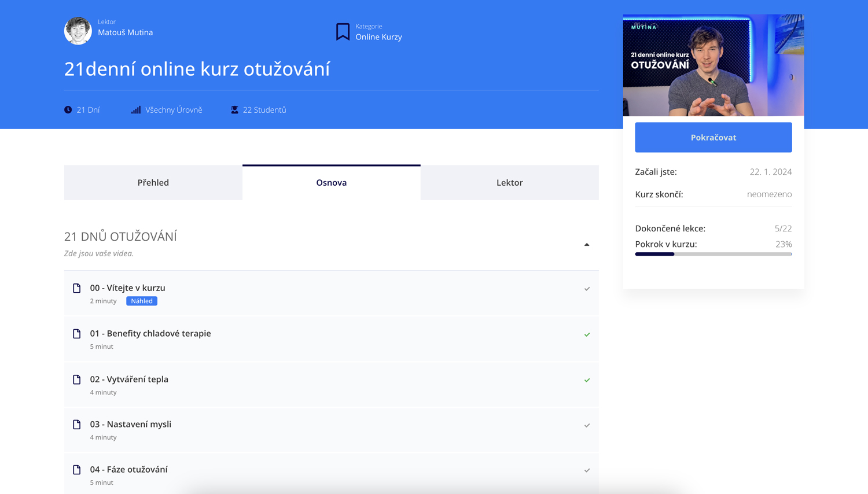Open the Online Kurzy category link
The height and width of the screenshot is (494, 868).
(378, 37)
